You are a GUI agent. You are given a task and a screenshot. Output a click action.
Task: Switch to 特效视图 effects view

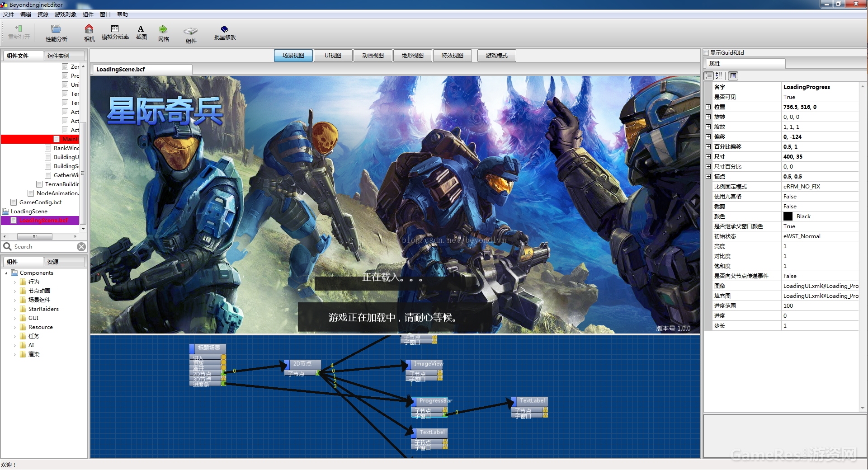452,56
